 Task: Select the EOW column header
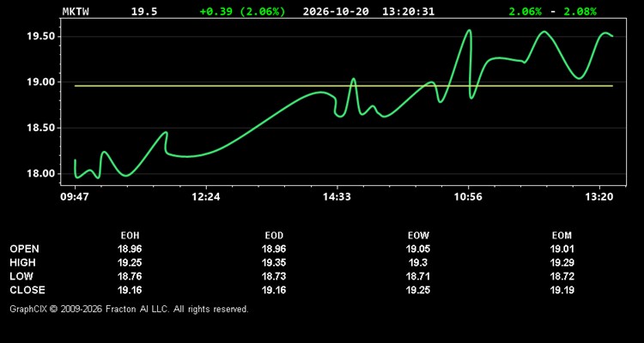pyautogui.click(x=418, y=236)
